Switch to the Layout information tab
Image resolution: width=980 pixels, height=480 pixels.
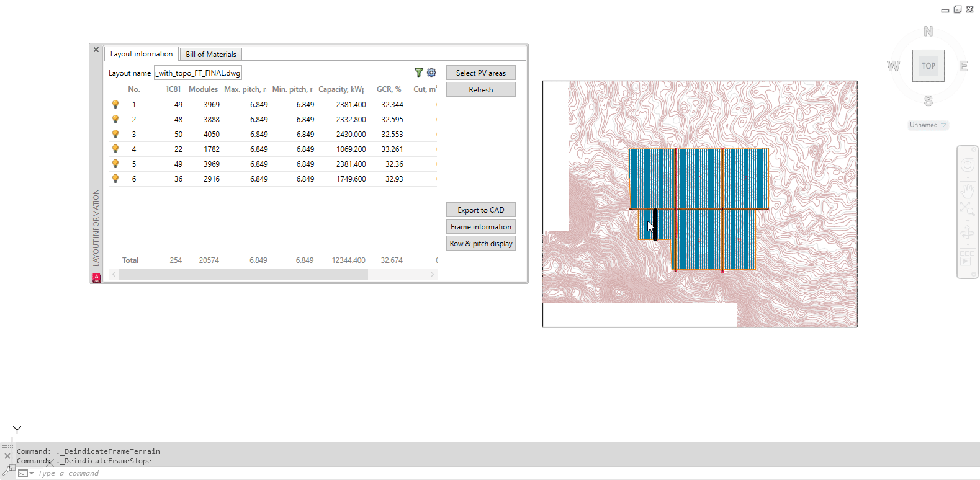pyautogui.click(x=142, y=54)
